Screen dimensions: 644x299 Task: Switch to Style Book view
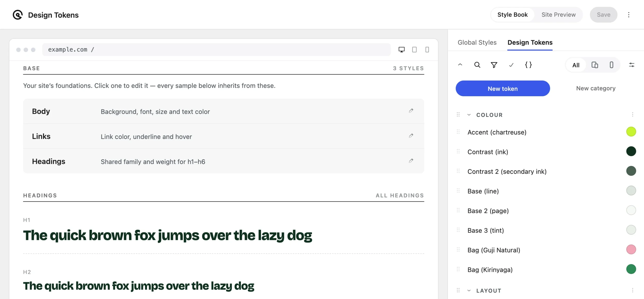coord(512,15)
